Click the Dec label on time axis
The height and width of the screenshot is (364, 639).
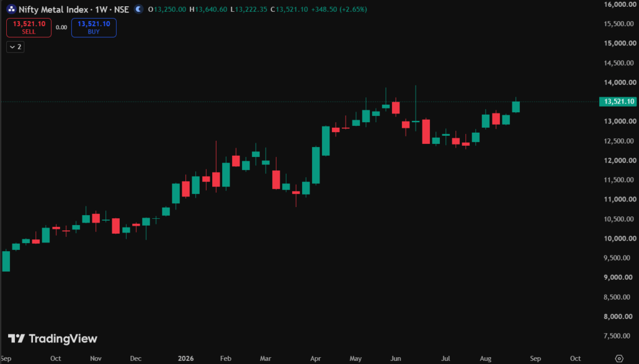pyautogui.click(x=135, y=358)
